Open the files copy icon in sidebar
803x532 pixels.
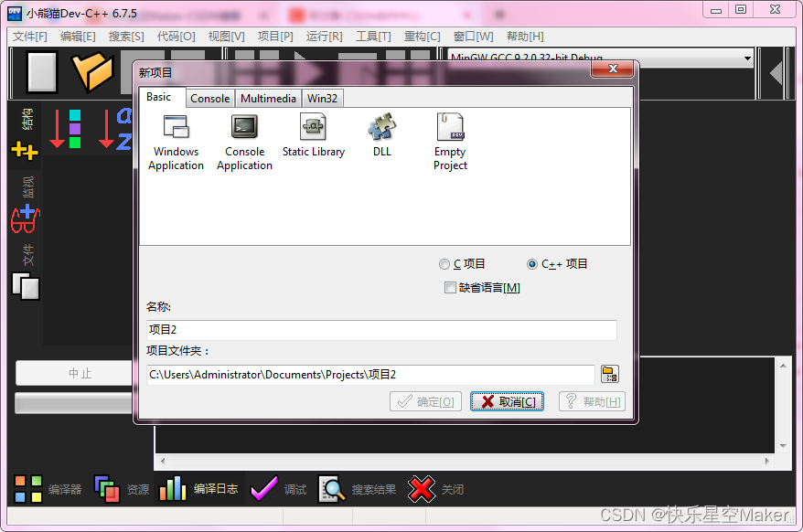[x=26, y=286]
